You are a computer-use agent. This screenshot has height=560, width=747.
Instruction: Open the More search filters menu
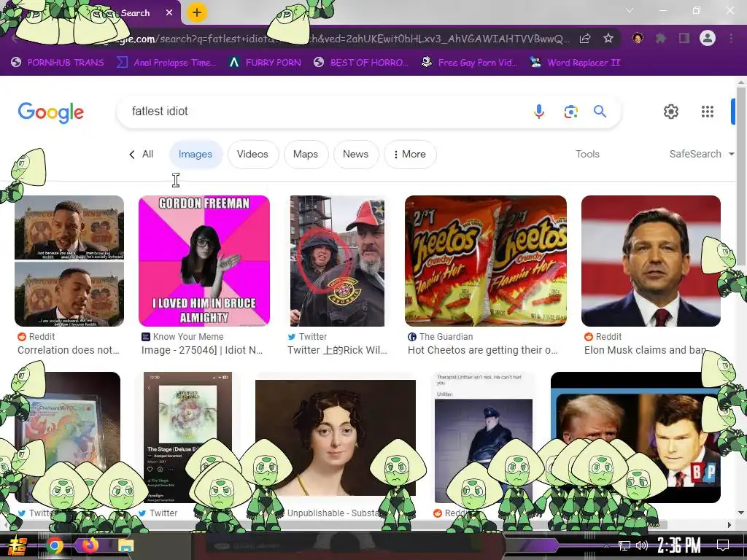pyautogui.click(x=410, y=155)
